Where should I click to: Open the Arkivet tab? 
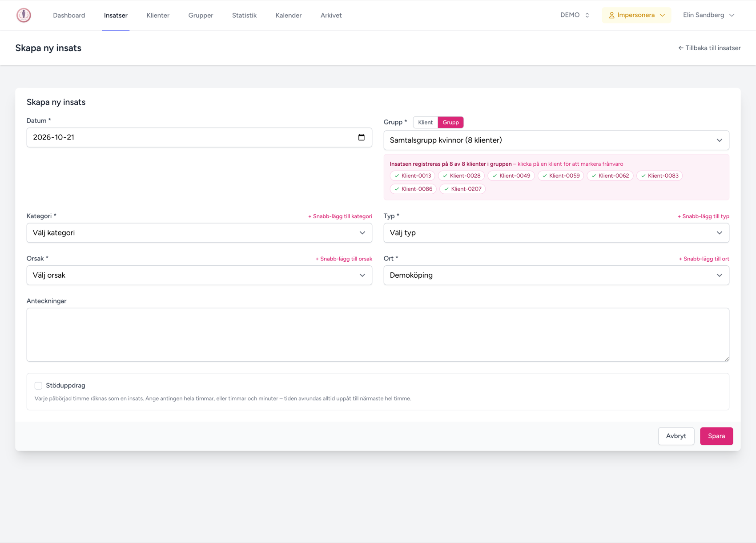331,16
